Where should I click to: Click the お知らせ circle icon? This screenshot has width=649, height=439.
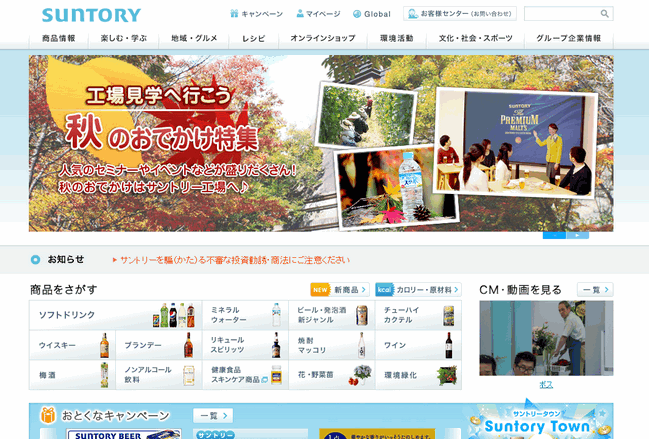(36, 260)
